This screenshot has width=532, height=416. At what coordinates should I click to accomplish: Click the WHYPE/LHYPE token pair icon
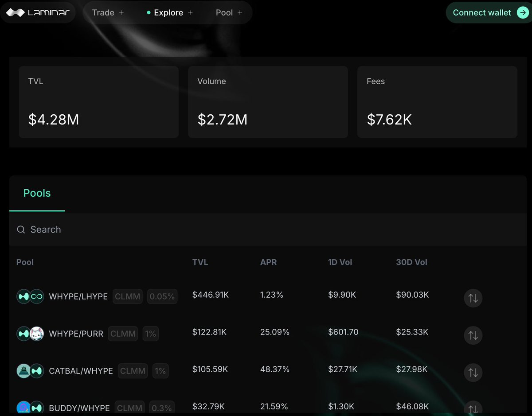pos(30,296)
